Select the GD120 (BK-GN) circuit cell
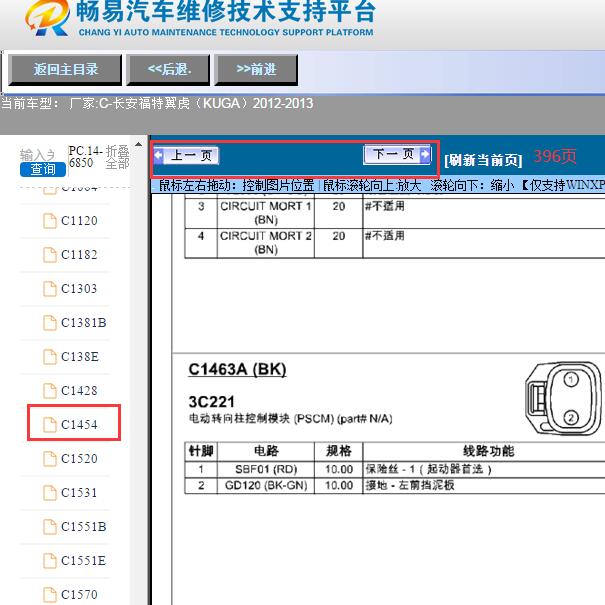The width and height of the screenshot is (605, 605). 266,486
